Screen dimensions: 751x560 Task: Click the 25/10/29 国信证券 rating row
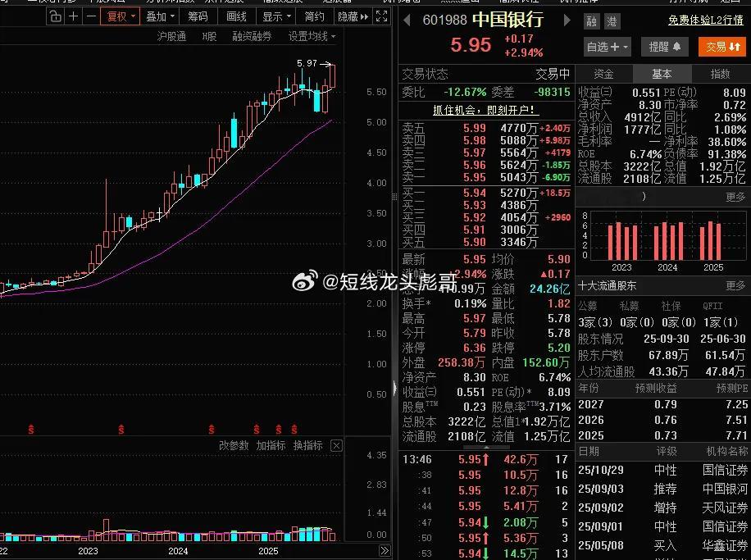[663, 471]
